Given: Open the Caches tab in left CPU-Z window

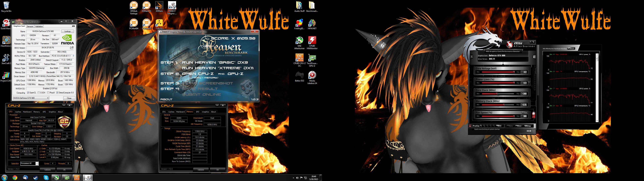Looking at the screenshot, I should 18,112.
